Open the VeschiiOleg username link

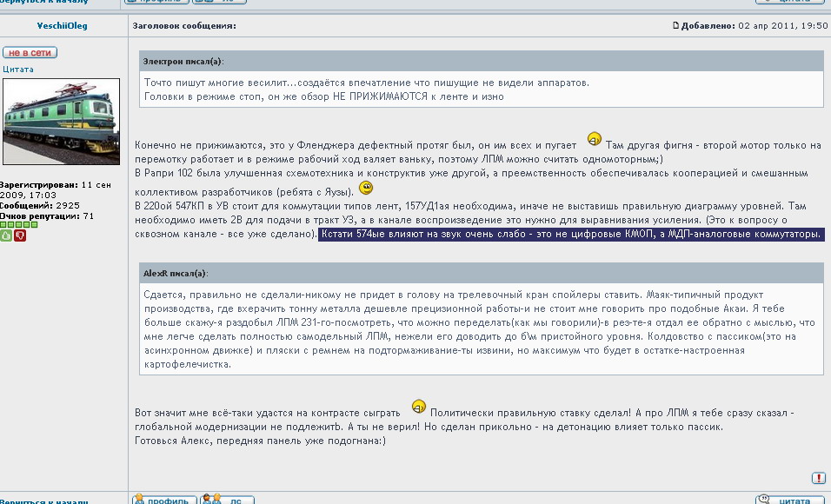point(61,26)
